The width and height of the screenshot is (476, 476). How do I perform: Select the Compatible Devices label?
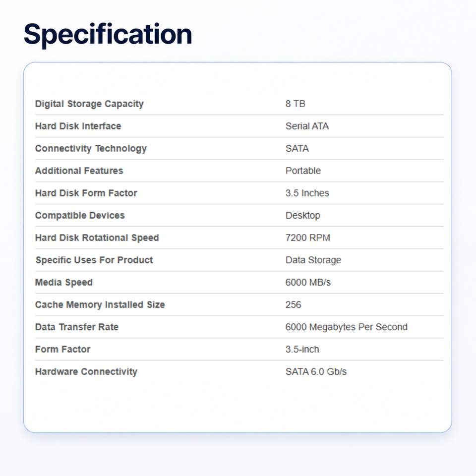click(x=80, y=215)
